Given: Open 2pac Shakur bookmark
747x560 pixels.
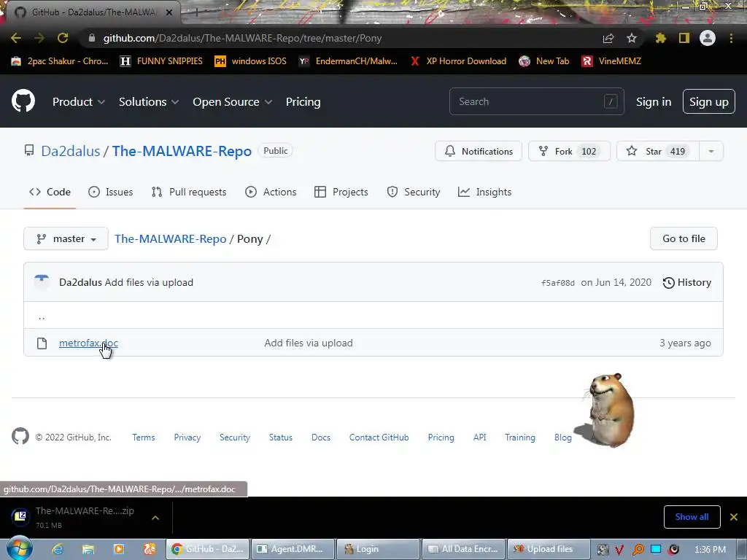Looking at the screenshot, I should (x=60, y=61).
